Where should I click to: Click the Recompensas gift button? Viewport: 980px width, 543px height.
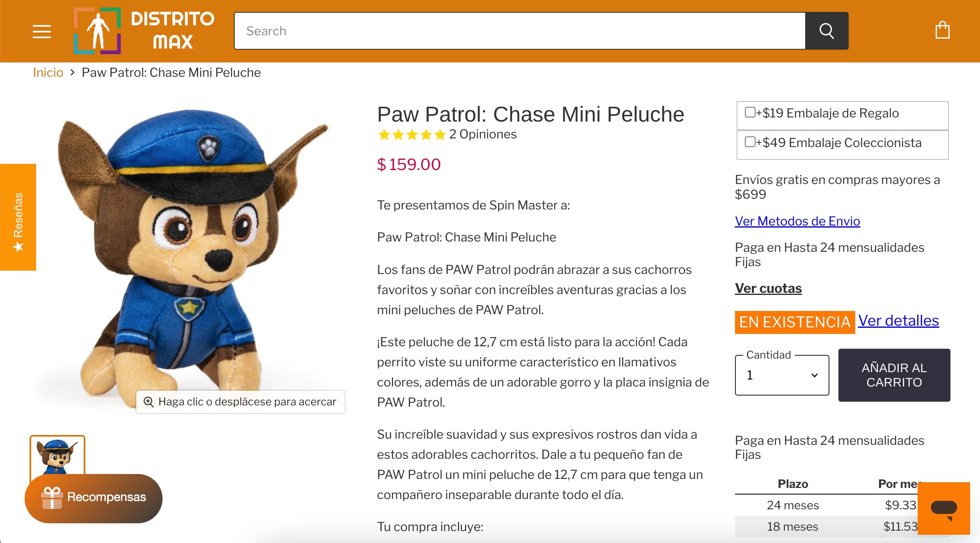pos(94,498)
